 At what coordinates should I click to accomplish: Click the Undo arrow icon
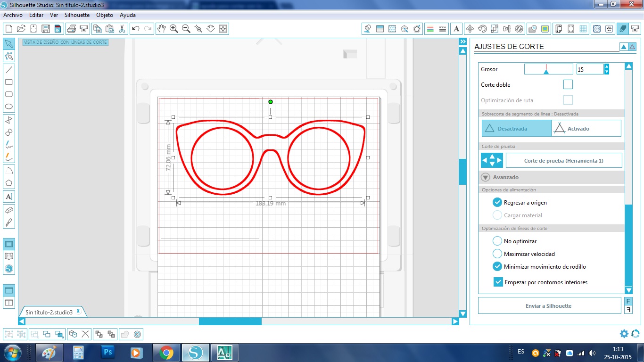point(136,29)
